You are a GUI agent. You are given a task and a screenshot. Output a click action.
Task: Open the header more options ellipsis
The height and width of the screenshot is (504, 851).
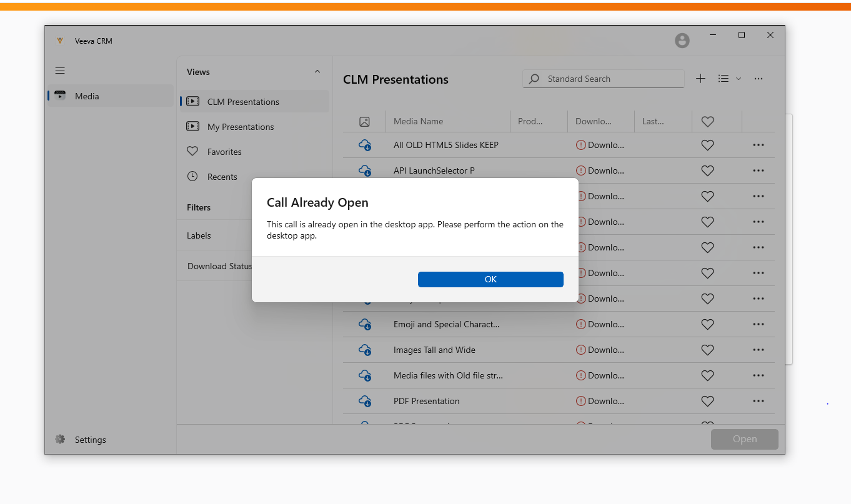pos(759,79)
